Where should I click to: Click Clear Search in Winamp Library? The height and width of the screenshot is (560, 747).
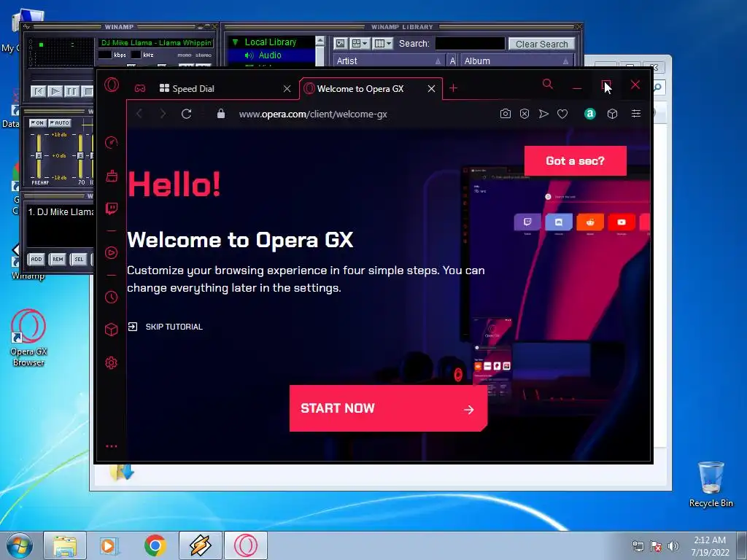(x=542, y=44)
